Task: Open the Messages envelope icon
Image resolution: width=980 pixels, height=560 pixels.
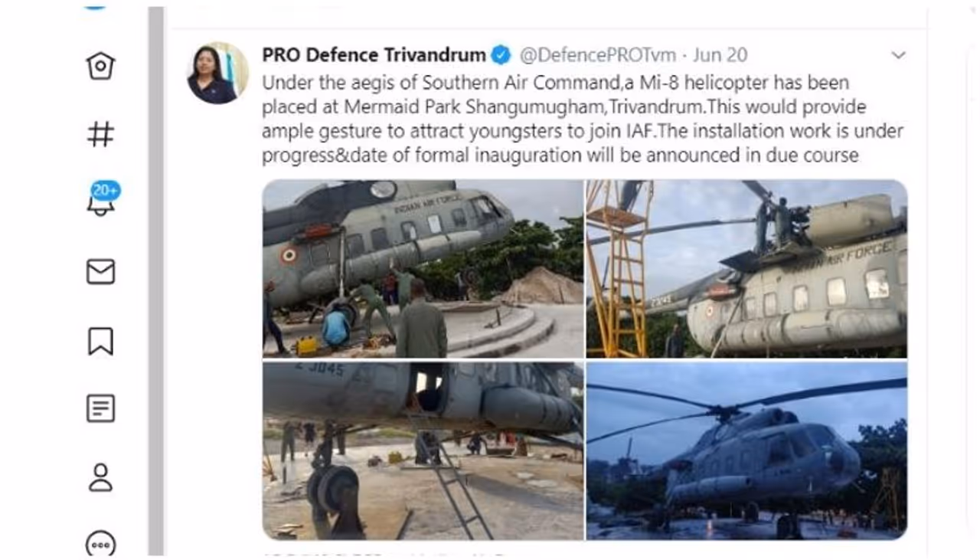Action: (100, 271)
